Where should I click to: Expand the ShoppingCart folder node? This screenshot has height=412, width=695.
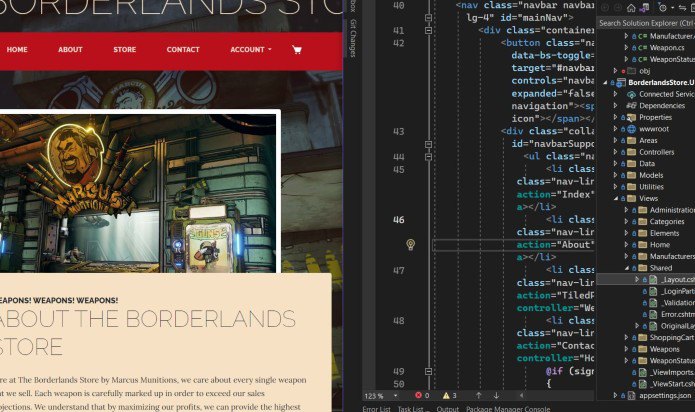tap(626, 338)
